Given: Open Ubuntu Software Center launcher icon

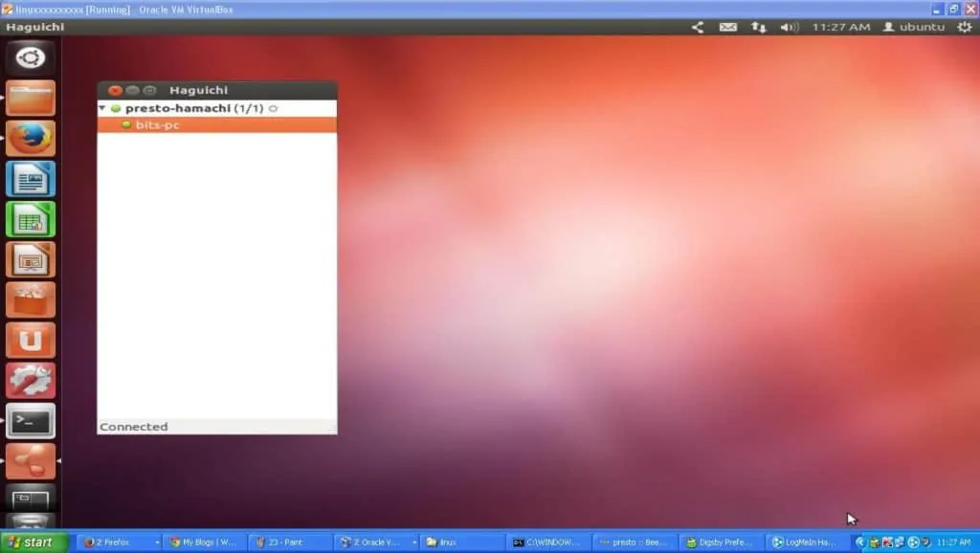Looking at the screenshot, I should tap(30, 299).
